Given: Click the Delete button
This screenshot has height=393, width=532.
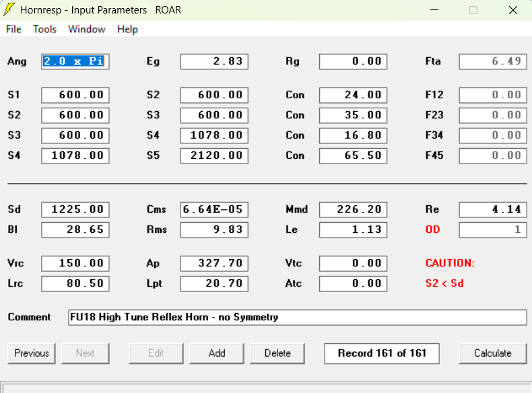Looking at the screenshot, I should tap(277, 353).
